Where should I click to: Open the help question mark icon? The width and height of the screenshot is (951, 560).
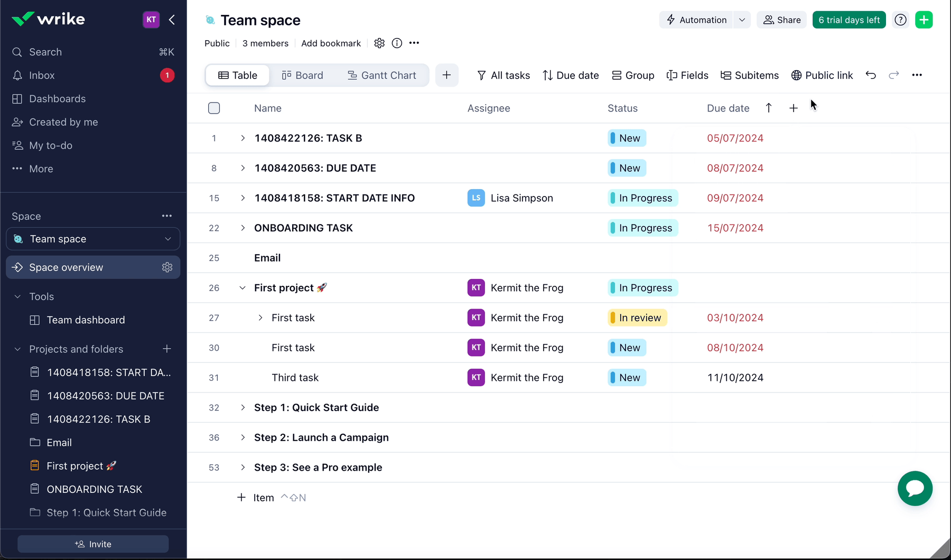[900, 20]
